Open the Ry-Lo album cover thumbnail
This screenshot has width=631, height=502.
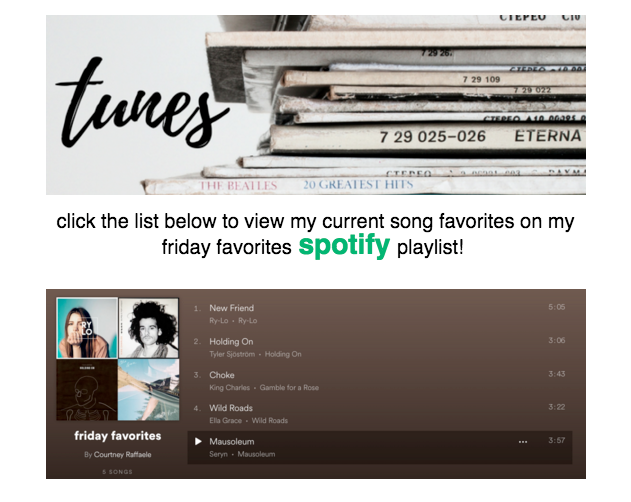[x=87, y=328]
